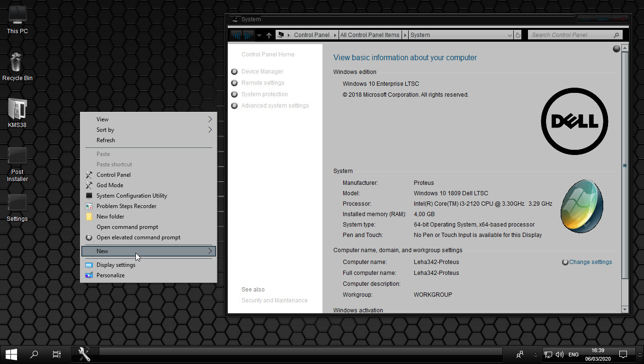Viewport: 644px width, 364px height.
Task: Click the Control Panel breadcrumb in address bar
Action: click(x=312, y=35)
